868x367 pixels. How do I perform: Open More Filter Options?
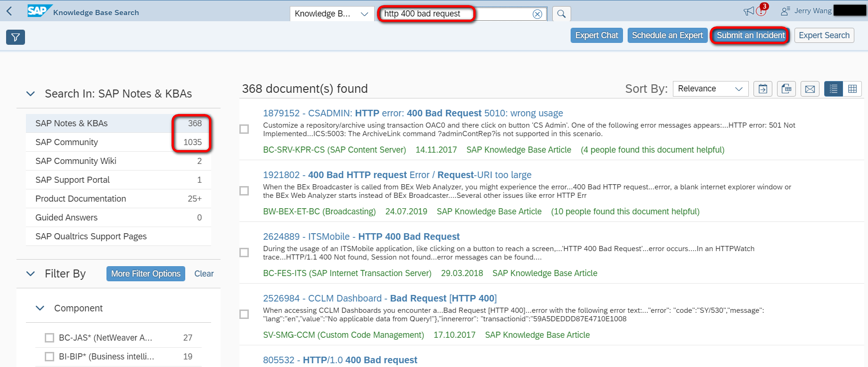146,274
